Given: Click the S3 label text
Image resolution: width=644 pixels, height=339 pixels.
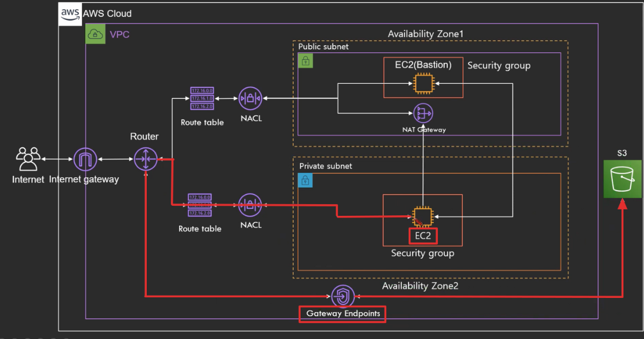Looking at the screenshot, I should pyautogui.click(x=622, y=153).
